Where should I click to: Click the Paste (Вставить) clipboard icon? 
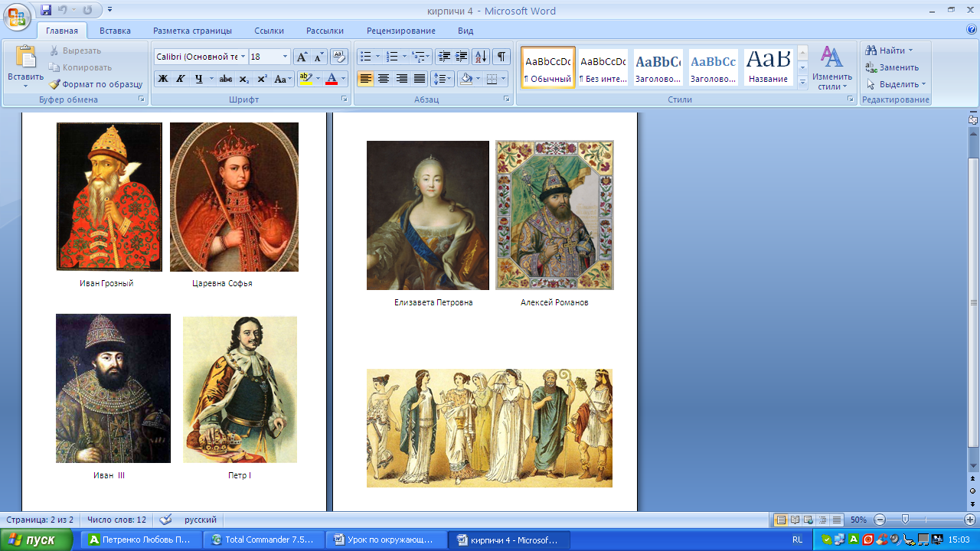25,57
